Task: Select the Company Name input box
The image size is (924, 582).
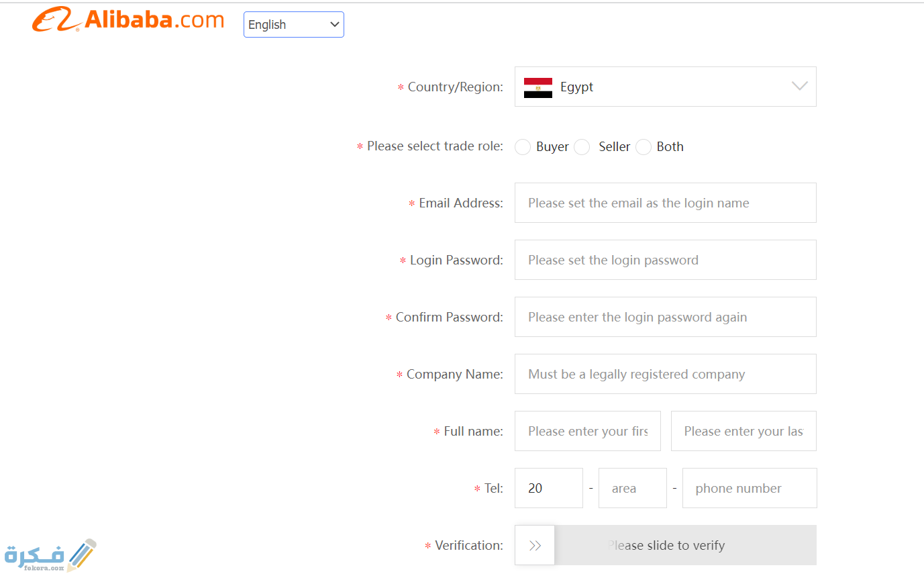Action: [666, 374]
